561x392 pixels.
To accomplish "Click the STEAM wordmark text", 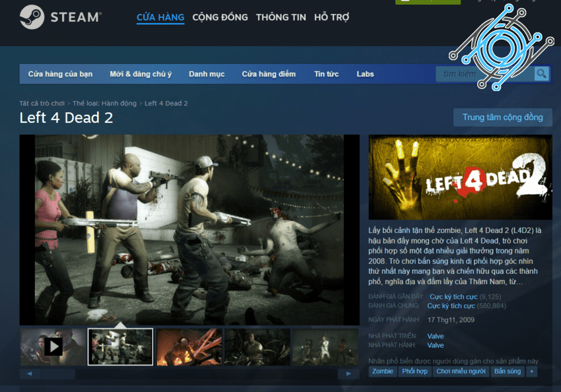I will click(x=76, y=17).
